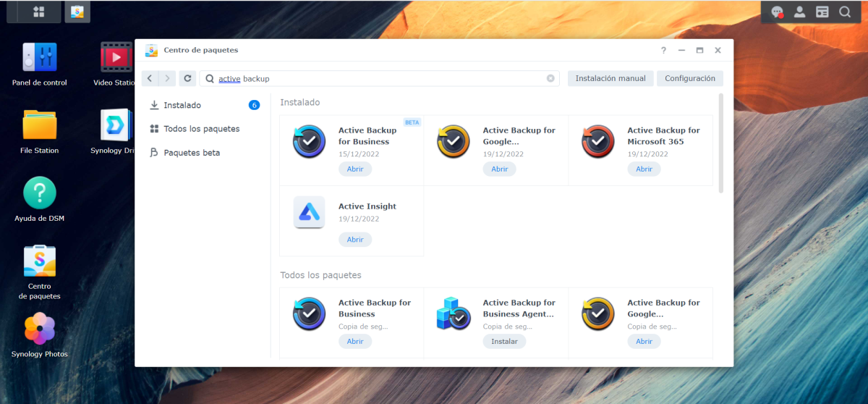Screen dimensions: 868x404
Task: Click the active backup search field
Action: pos(380,78)
